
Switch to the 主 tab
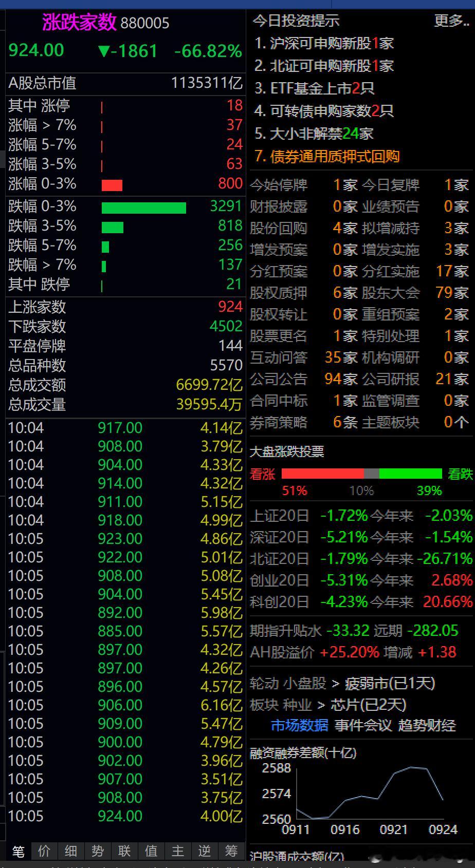tap(178, 851)
